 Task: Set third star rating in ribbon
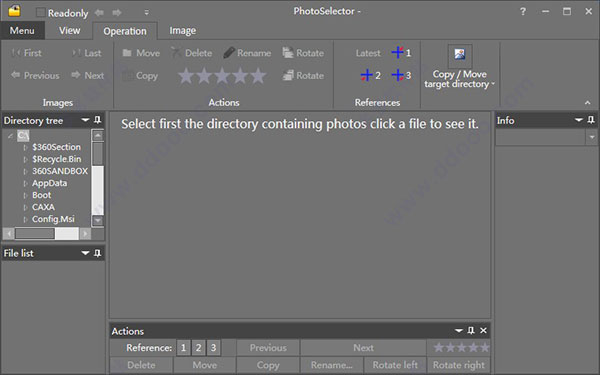click(x=222, y=76)
